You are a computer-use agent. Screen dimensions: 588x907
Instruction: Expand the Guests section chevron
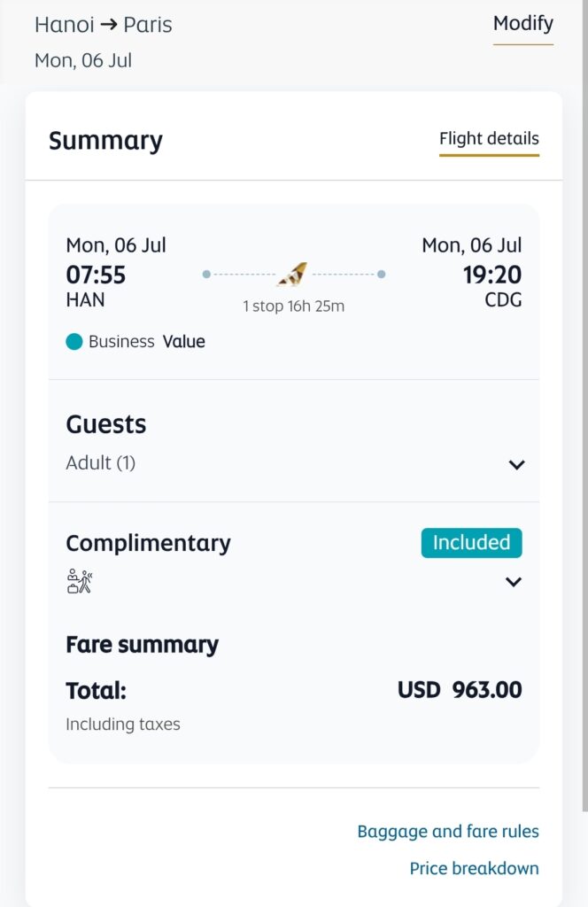(516, 464)
